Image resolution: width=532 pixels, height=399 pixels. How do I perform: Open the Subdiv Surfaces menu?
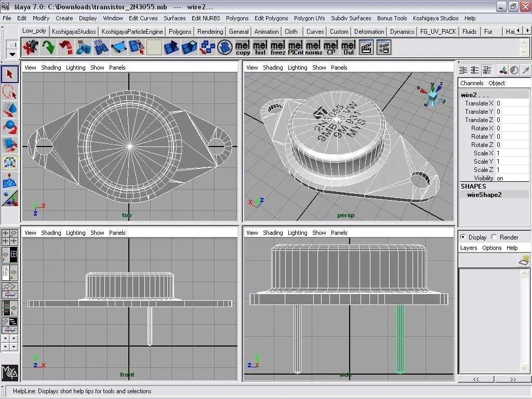click(351, 18)
